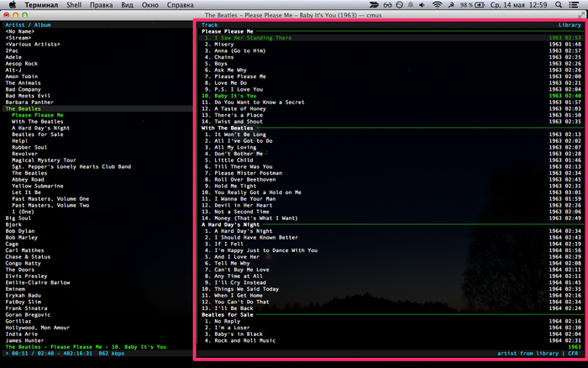The height and width of the screenshot is (368, 588).
Task: Click the glasses icon in menu bar
Action: pyautogui.click(x=387, y=5)
